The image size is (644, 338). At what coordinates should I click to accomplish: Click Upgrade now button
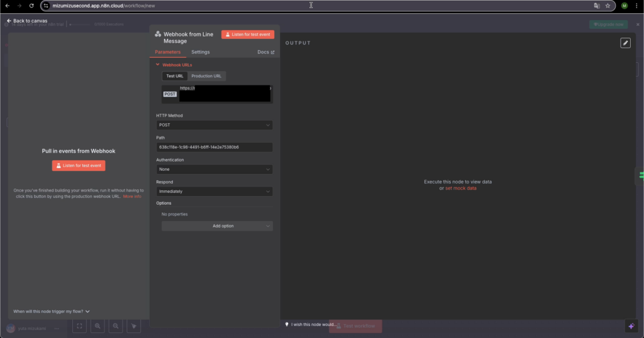608,25
